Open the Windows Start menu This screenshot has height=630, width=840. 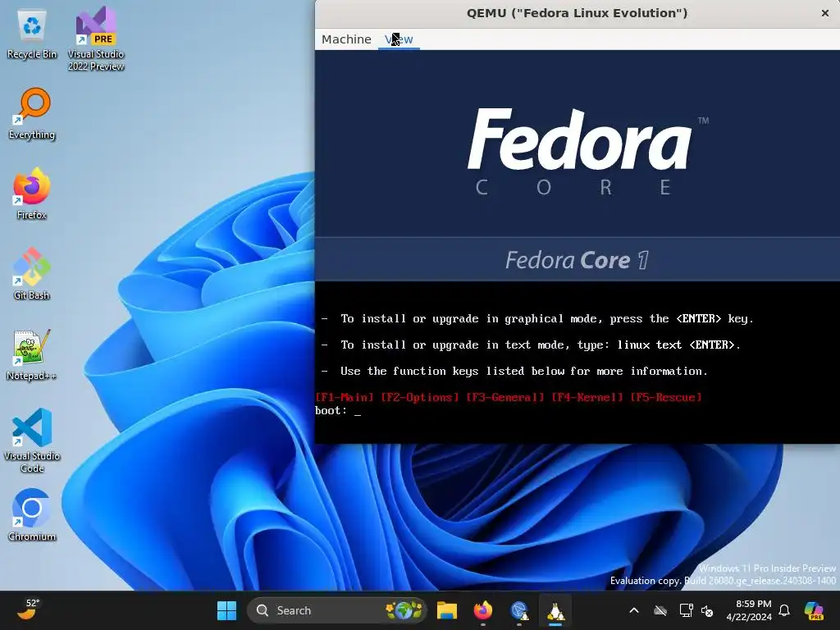click(226, 610)
